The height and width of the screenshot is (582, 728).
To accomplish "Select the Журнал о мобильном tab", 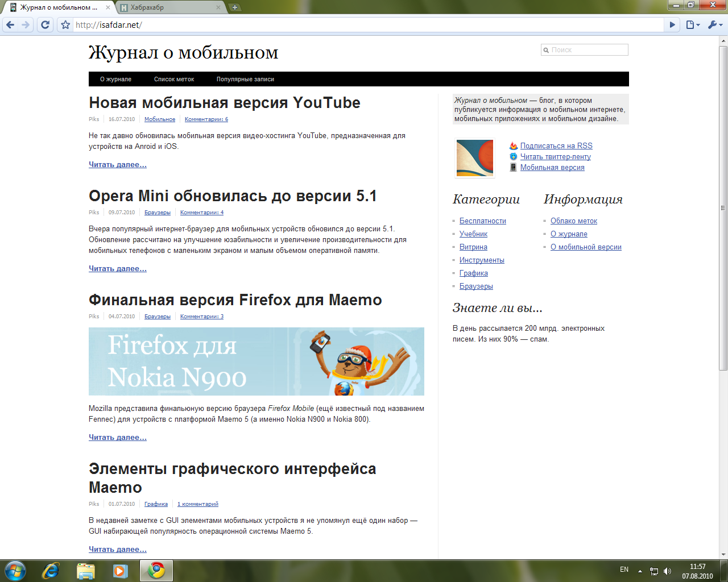I will coord(59,7).
